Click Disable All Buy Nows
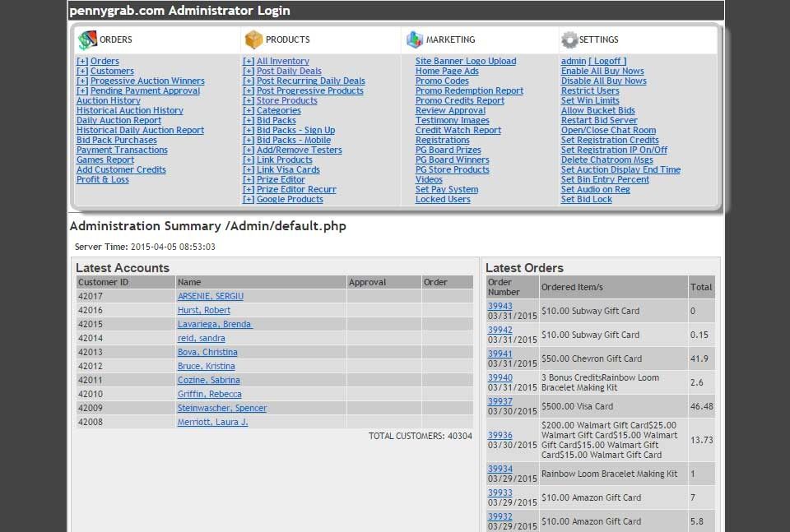 tap(604, 81)
